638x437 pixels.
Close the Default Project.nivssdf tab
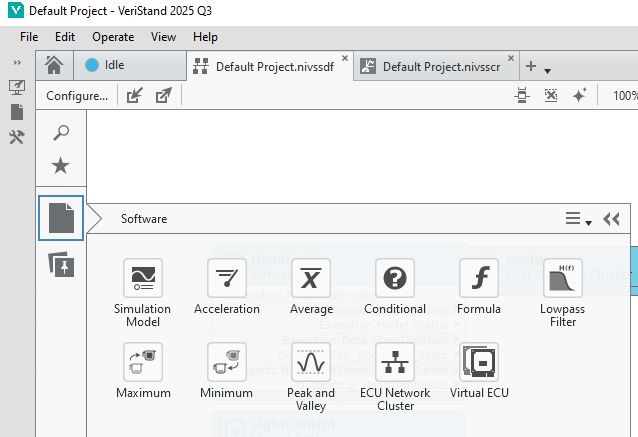(345, 59)
